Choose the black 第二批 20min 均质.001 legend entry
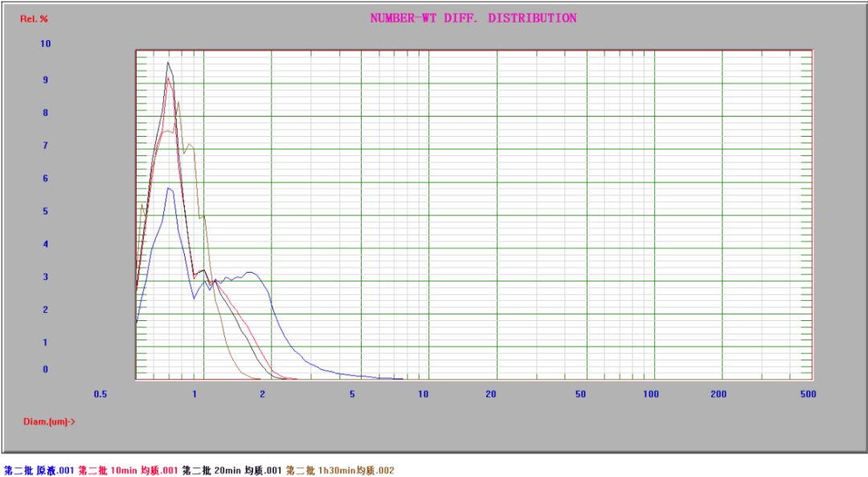Viewport: 868px width, 477px height. (x=231, y=471)
